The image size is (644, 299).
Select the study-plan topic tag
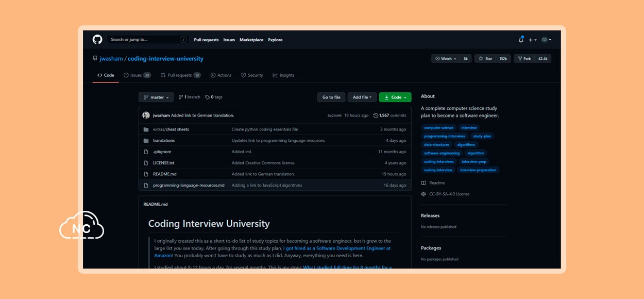click(482, 136)
